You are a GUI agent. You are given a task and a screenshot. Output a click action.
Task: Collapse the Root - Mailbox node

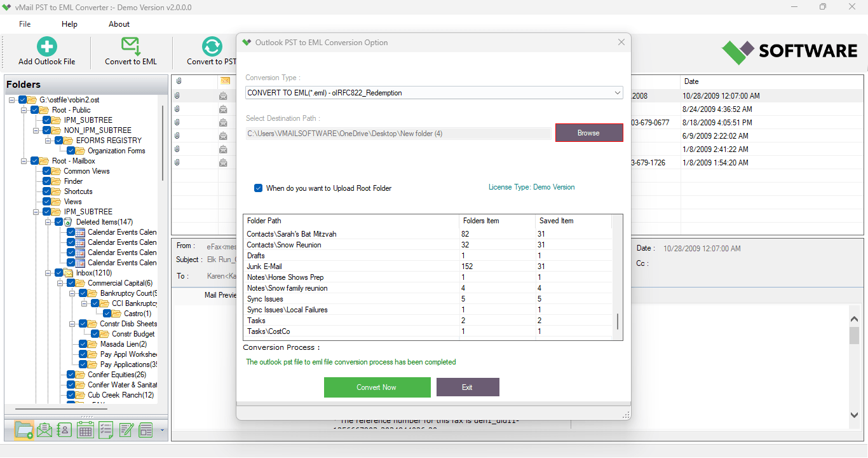[x=24, y=161]
